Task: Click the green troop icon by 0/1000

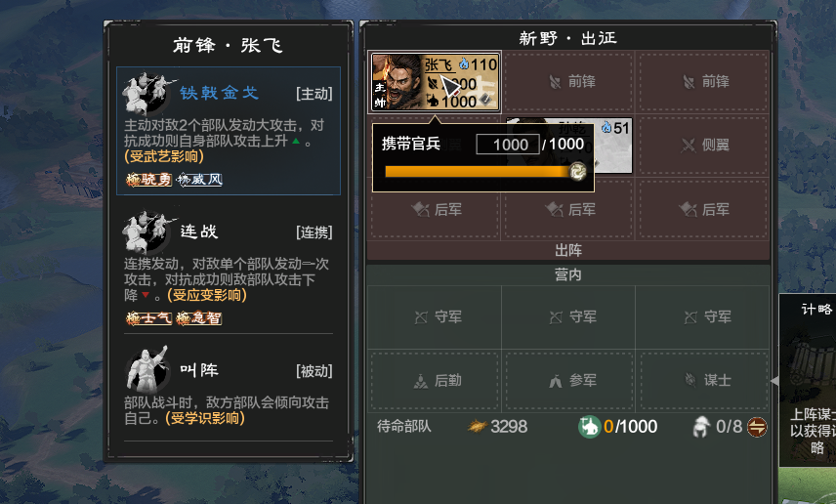Action: tap(589, 427)
